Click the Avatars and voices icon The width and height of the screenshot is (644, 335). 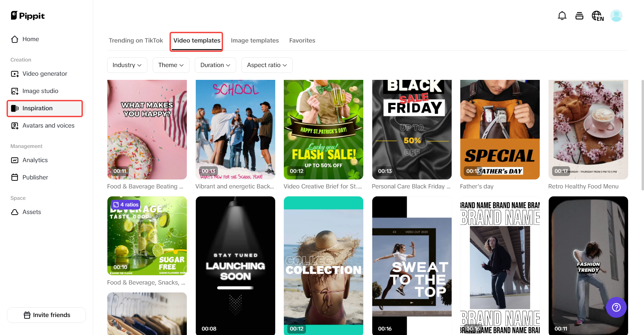[x=15, y=125]
